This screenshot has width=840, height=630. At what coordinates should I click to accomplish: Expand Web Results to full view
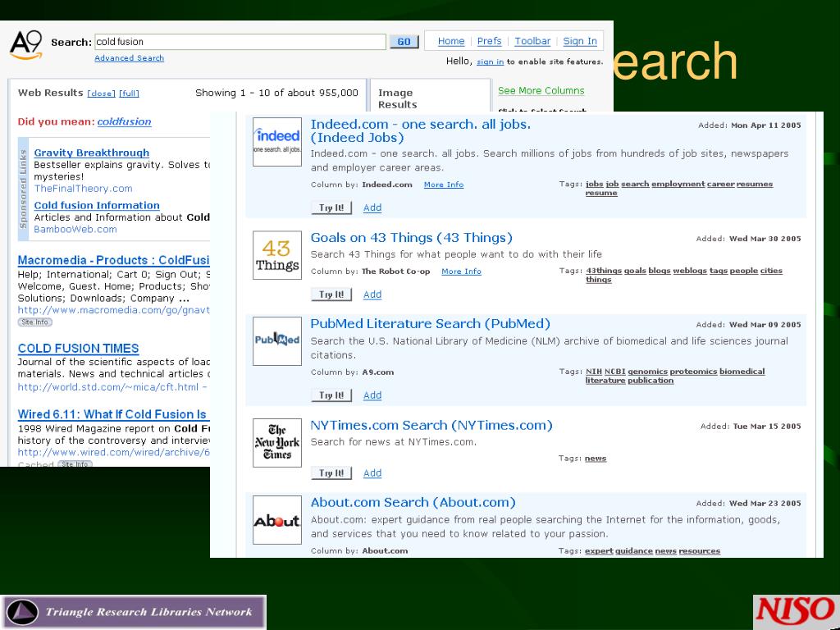tap(129, 94)
